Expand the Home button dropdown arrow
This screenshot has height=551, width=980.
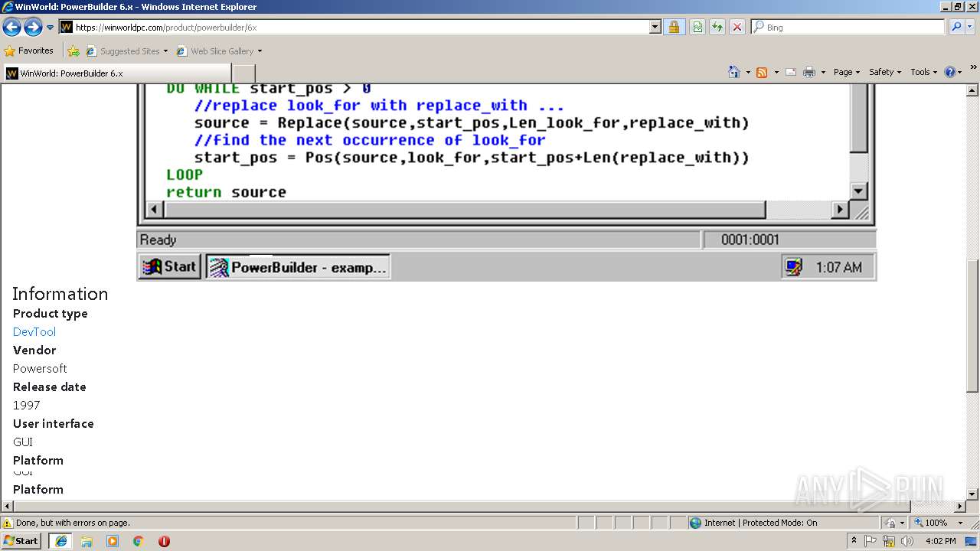coord(748,72)
